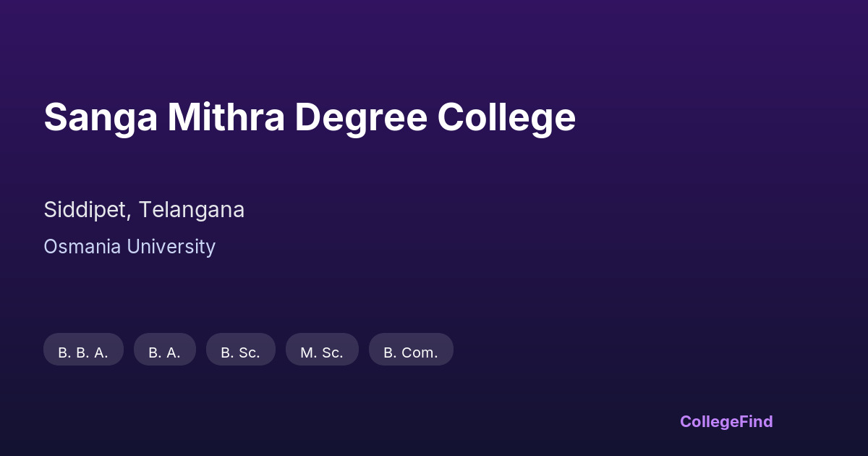This screenshot has width=868, height=456.
Task: Click the word Sanga in the heading
Action: [x=101, y=117]
